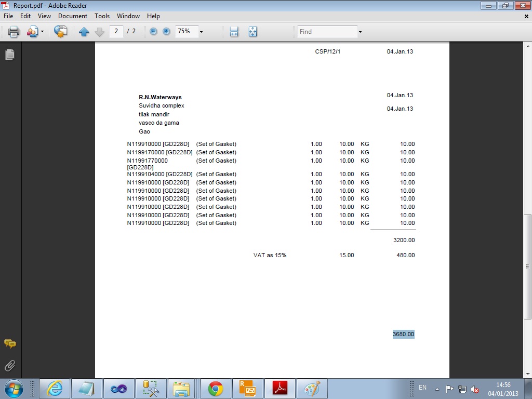
Task: Click the VAT amount 480.00
Action: (x=405, y=255)
